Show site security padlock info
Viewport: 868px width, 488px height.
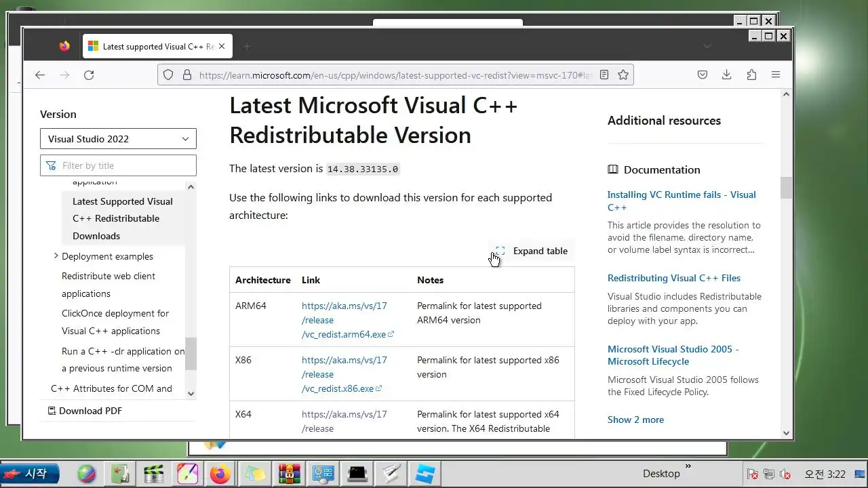pos(187,75)
